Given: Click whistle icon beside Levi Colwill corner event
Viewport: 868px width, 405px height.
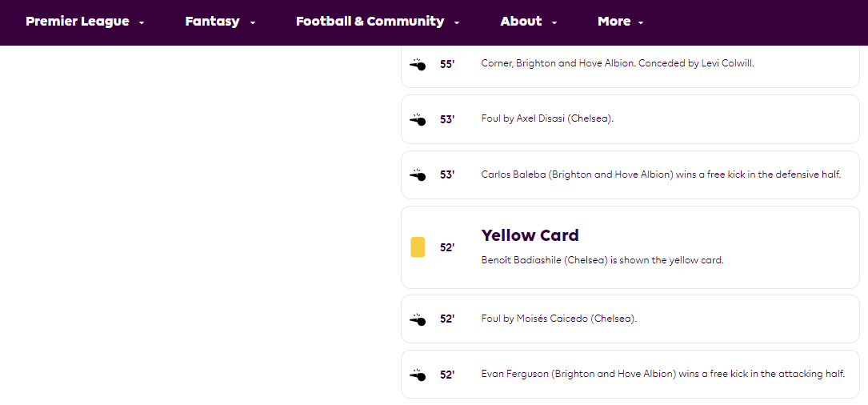Looking at the screenshot, I should click(418, 64).
